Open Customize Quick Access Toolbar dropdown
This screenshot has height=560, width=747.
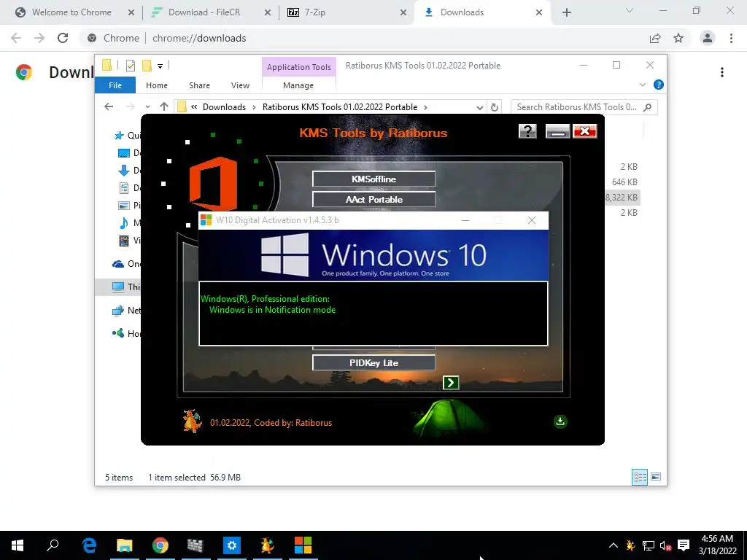pos(160,66)
